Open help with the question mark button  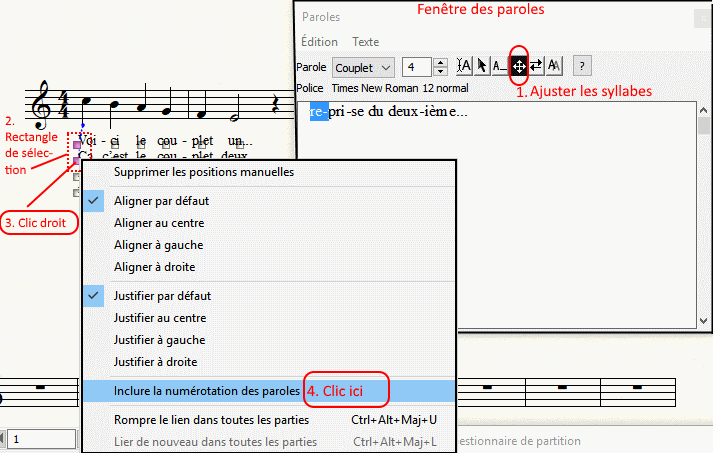[x=582, y=67]
